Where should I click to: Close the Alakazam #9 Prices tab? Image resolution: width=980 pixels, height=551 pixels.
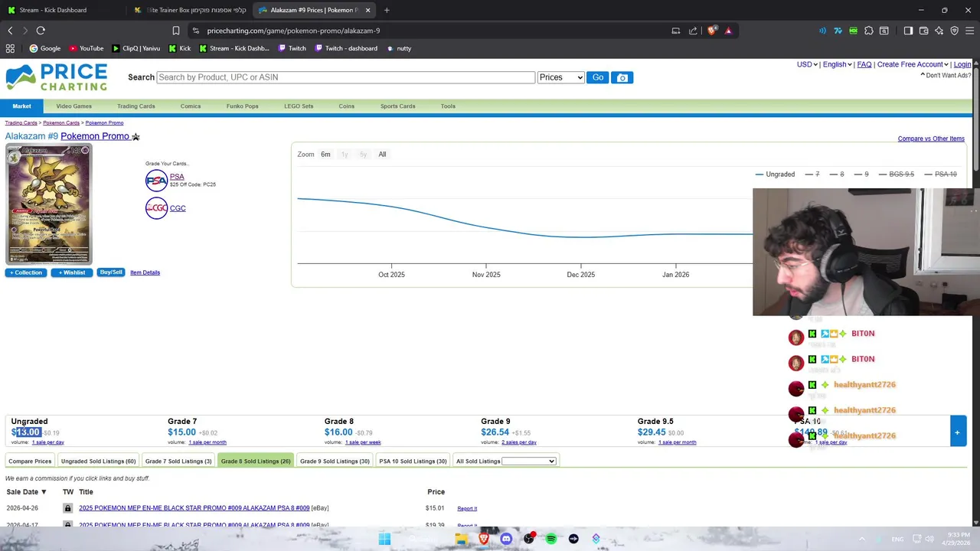pos(368,10)
